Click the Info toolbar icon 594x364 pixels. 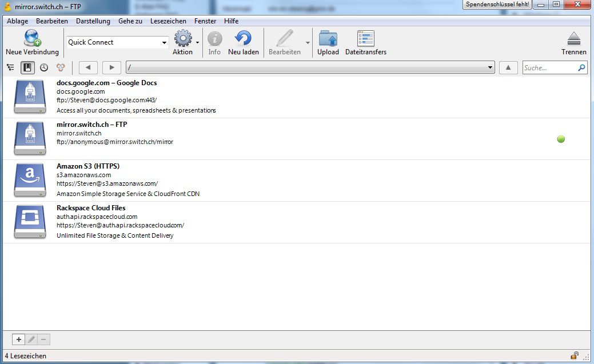[214, 39]
